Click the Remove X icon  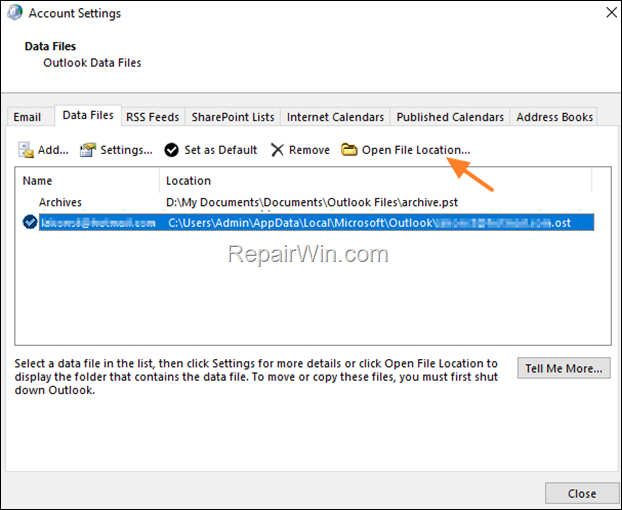point(277,150)
